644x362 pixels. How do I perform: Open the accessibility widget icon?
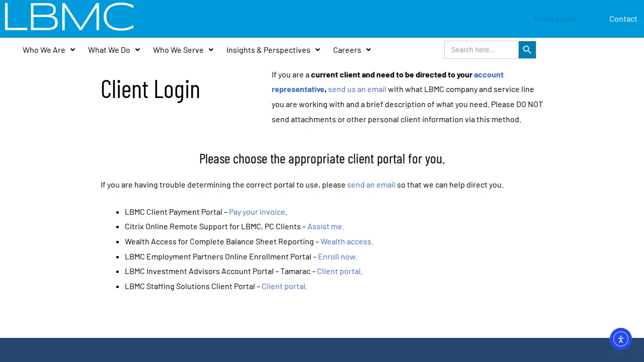pyautogui.click(x=621, y=339)
